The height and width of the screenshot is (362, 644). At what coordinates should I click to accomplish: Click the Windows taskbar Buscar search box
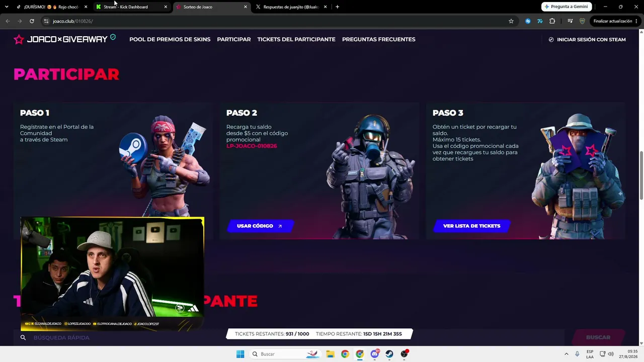[285, 354]
